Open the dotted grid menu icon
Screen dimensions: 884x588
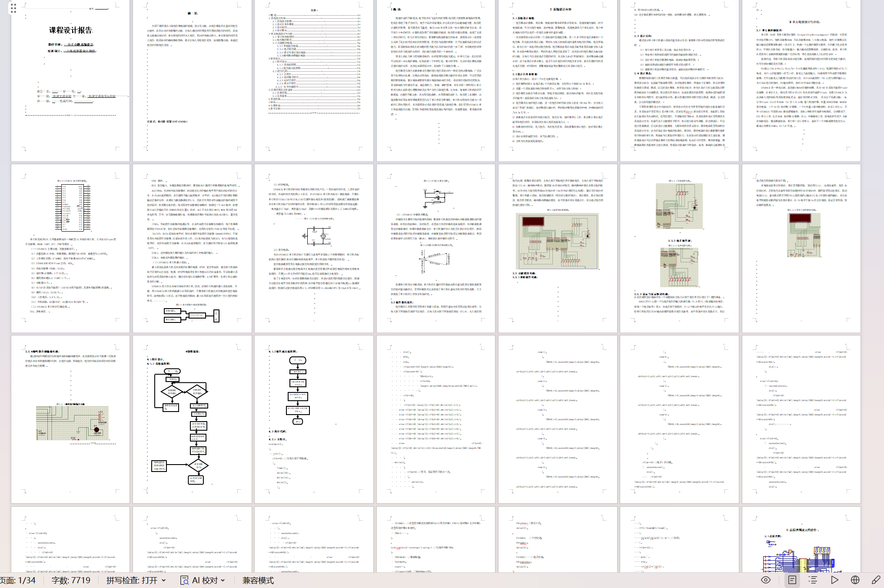13,8
